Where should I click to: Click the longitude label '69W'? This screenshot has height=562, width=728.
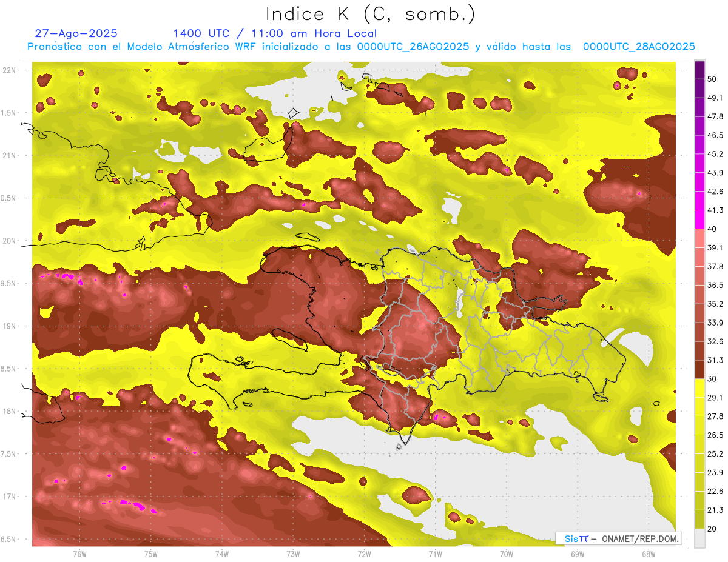[577, 554]
